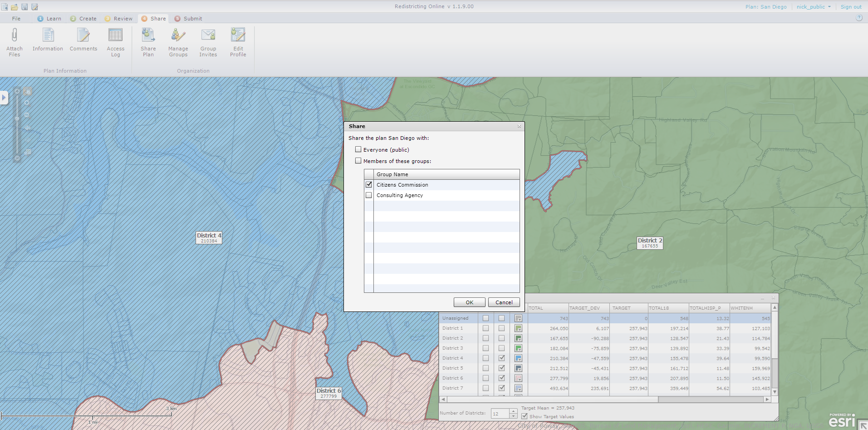The height and width of the screenshot is (430, 868).
Task: Open District 1 color dropdown
Action: pos(519,328)
